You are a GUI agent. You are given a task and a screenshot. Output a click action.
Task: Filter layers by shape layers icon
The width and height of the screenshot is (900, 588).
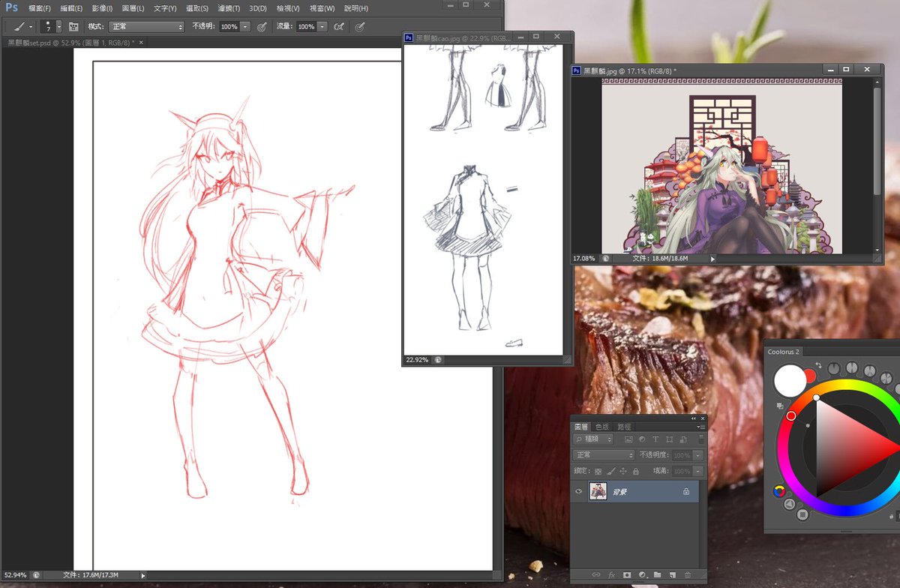click(x=669, y=439)
